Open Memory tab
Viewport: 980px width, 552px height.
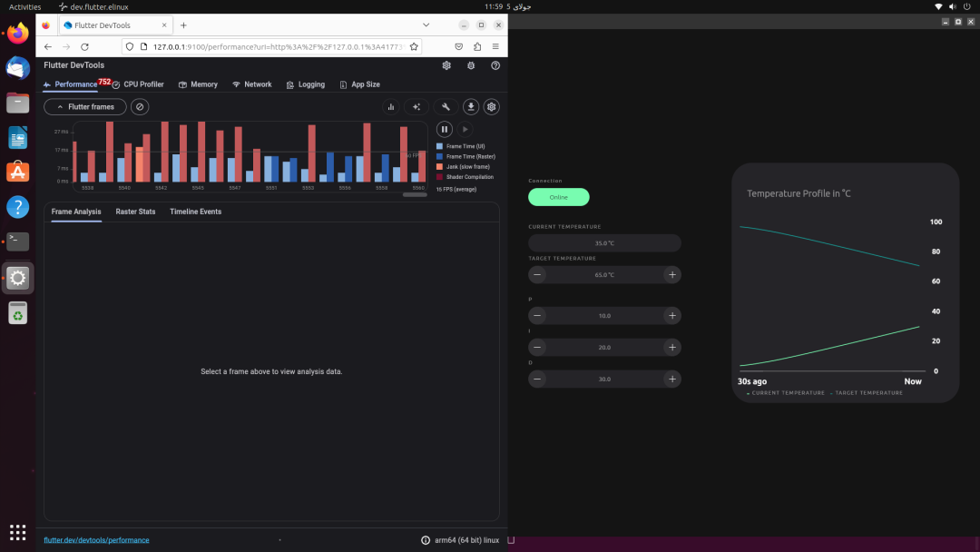coord(198,84)
